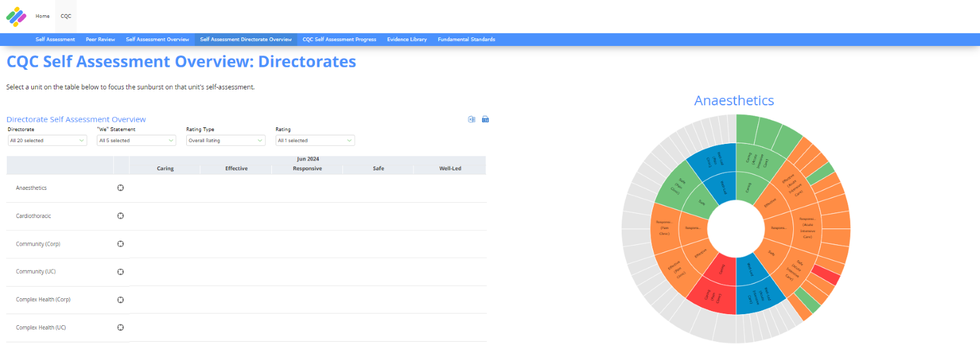The width and height of the screenshot is (980, 346).
Task: Click the target icon for Community (Corp)
Action: 121,244
